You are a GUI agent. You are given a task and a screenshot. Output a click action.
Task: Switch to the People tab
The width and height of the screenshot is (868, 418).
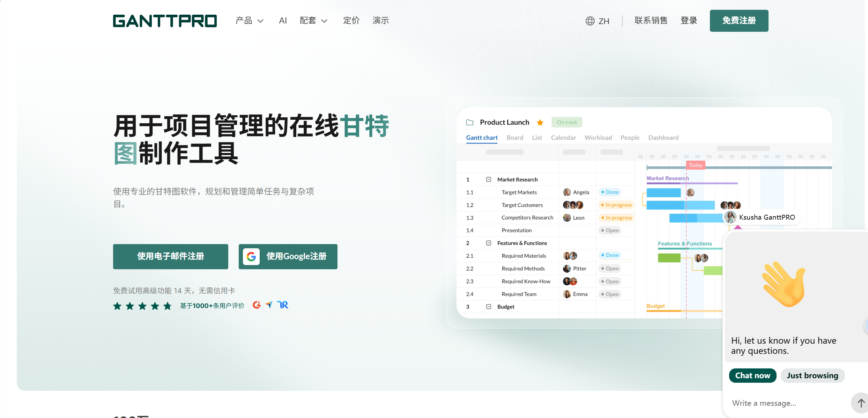tap(630, 138)
